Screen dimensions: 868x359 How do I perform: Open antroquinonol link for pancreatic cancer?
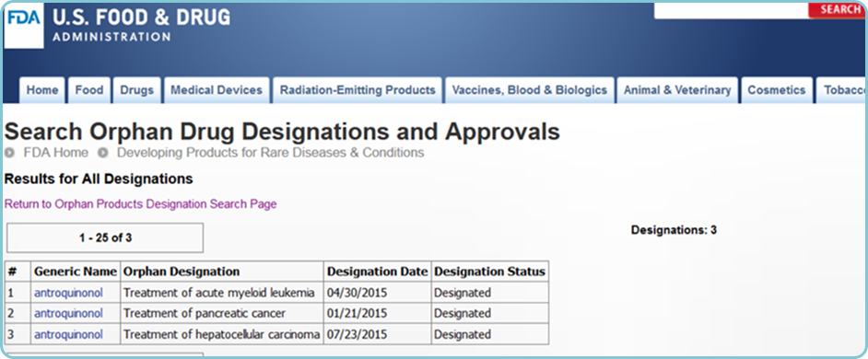pyautogui.click(x=68, y=314)
